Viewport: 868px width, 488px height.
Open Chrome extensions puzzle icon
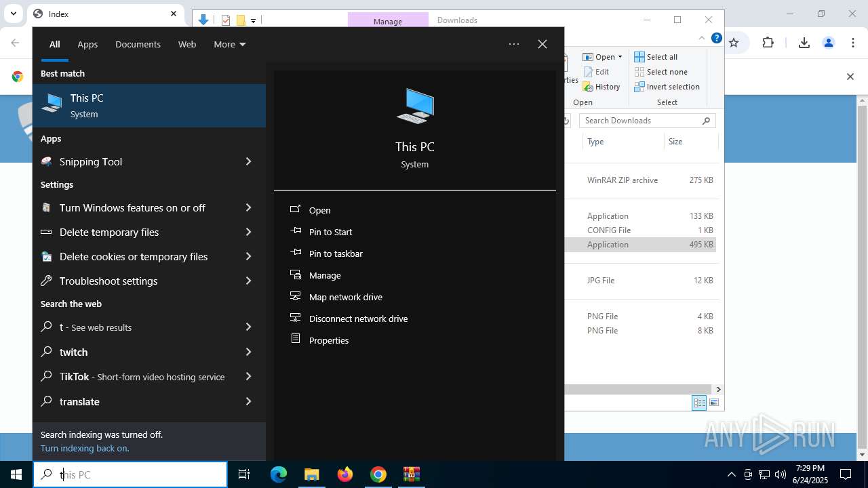768,43
